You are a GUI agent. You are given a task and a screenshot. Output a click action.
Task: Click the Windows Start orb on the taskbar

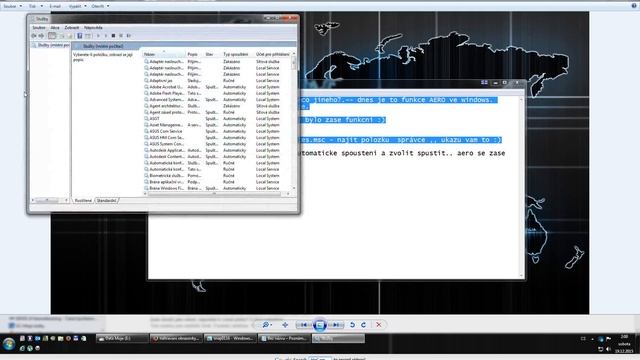[x=9, y=344]
